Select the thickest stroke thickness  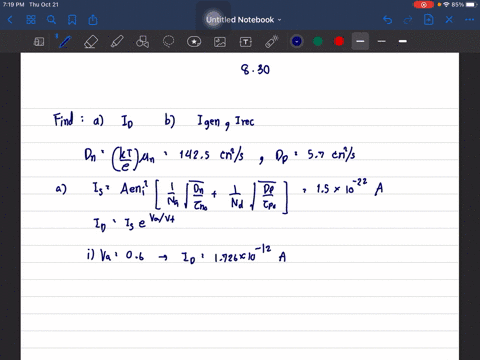tap(403, 41)
